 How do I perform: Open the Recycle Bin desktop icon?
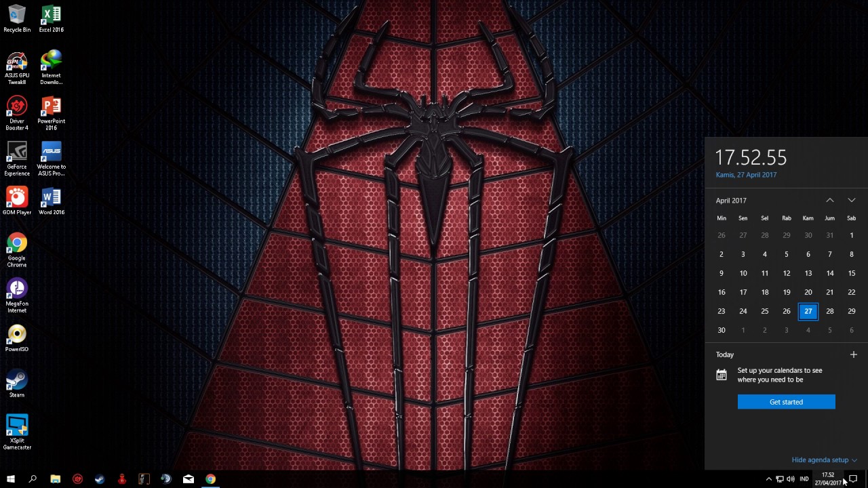click(x=17, y=19)
